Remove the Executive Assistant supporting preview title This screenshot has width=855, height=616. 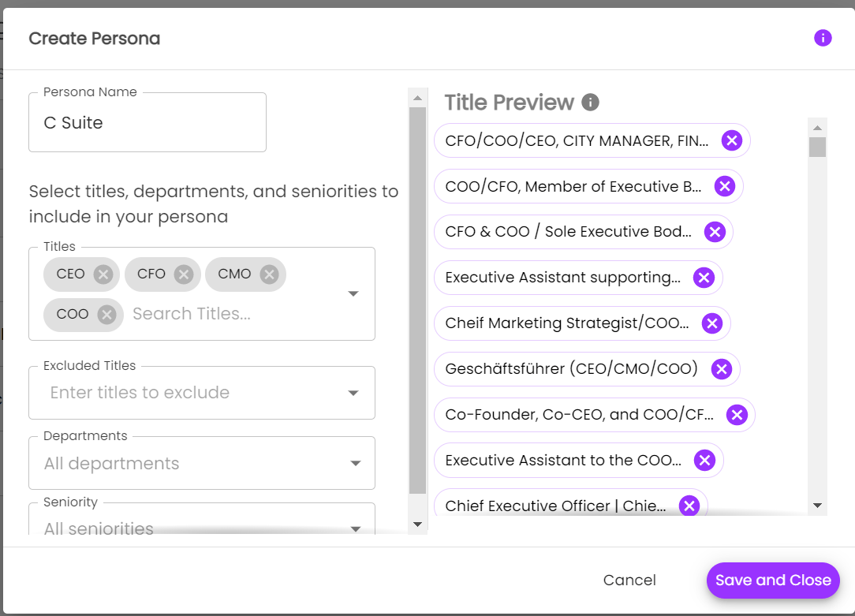pos(703,278)
